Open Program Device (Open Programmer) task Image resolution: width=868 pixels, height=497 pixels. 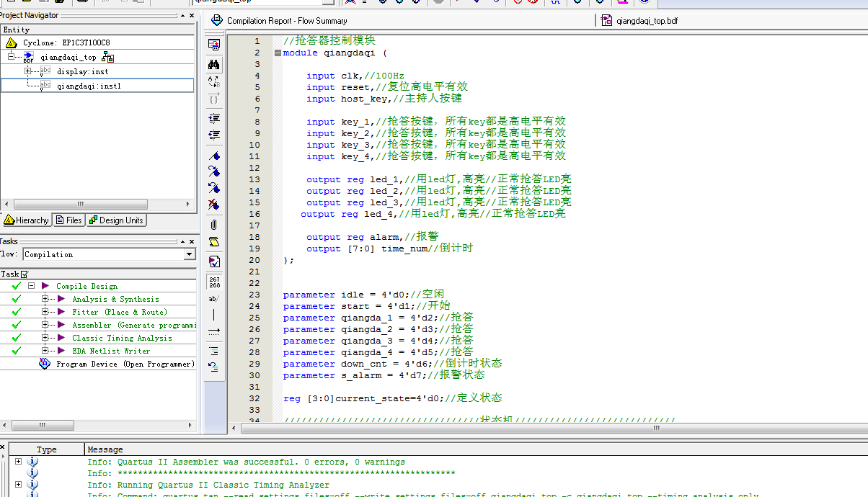click(x=125, y=364)
